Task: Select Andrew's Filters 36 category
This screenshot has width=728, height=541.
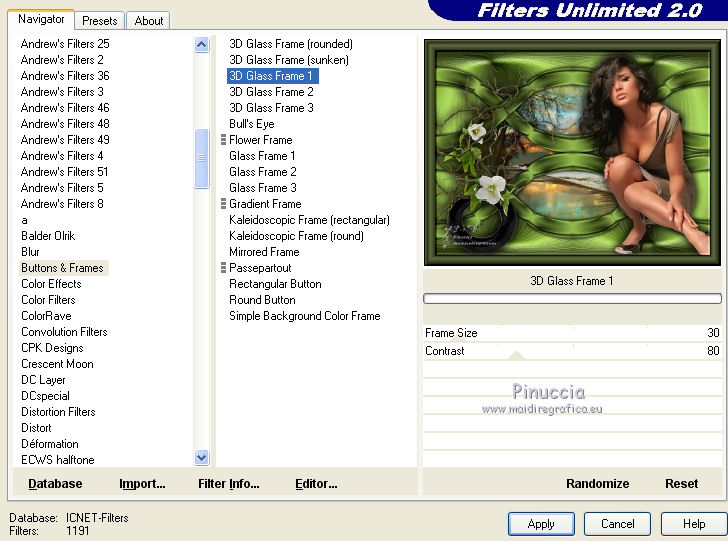Action: click(x=65, y=76)
